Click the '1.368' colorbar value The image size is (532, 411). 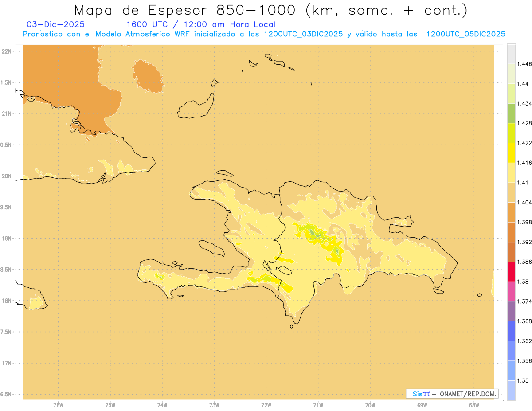coord(525,321)
